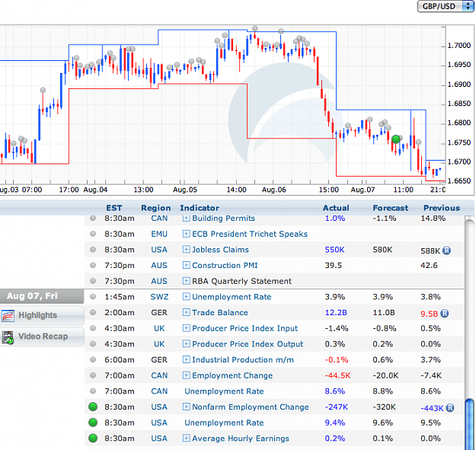Toggle the Jobless Claims gray marker
Image resolution: width=476 pixels, height=450 pixels.
point(93,250)
